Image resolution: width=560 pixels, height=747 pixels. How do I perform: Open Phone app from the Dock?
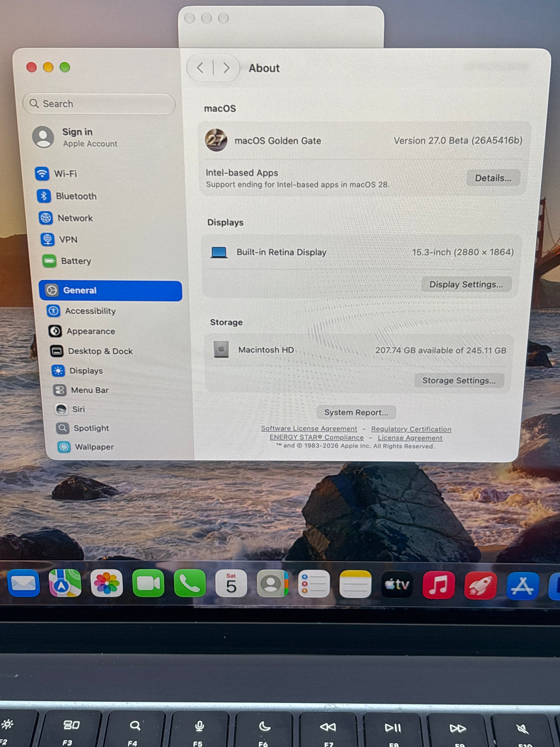click(190, 583)
